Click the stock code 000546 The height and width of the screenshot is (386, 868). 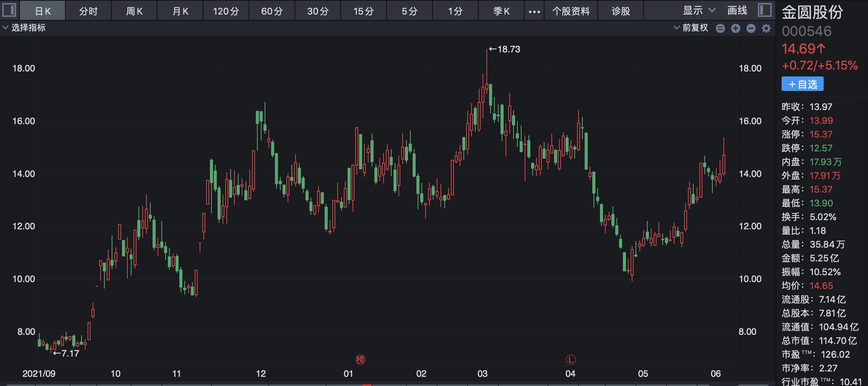point(806,31)
